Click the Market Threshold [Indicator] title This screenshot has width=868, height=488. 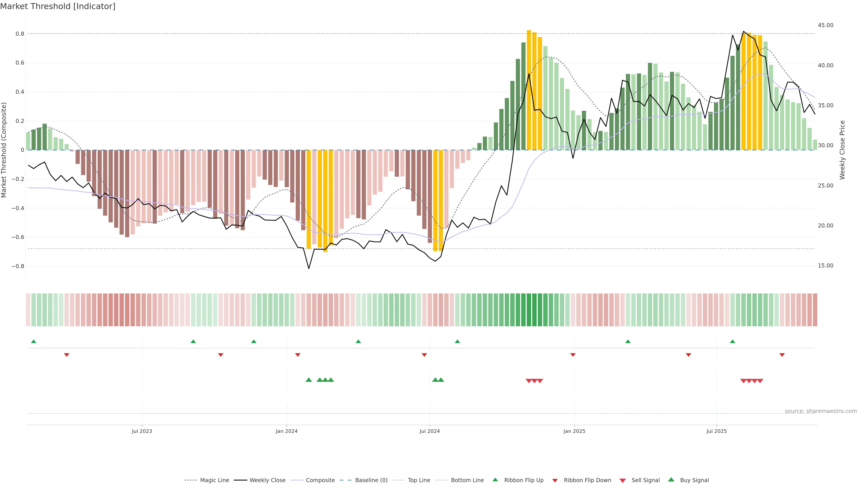tap(58, 6)
